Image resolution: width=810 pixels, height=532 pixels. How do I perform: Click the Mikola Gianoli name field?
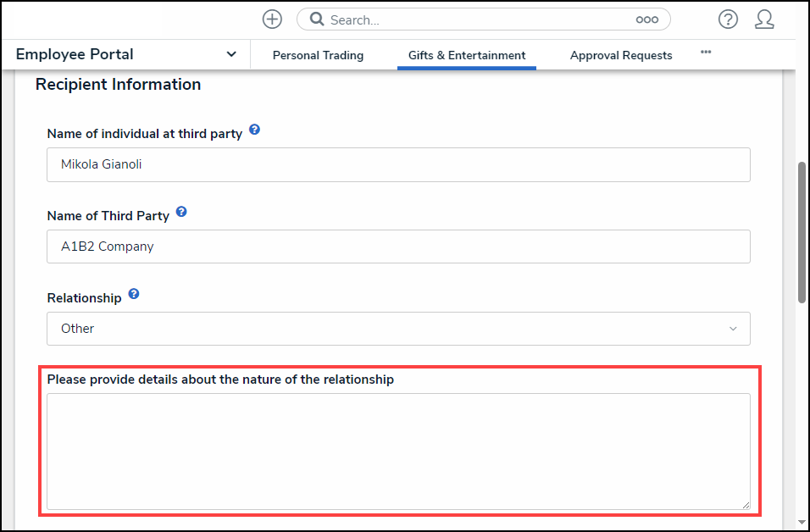pyautogui.click(x=398, y=164)
